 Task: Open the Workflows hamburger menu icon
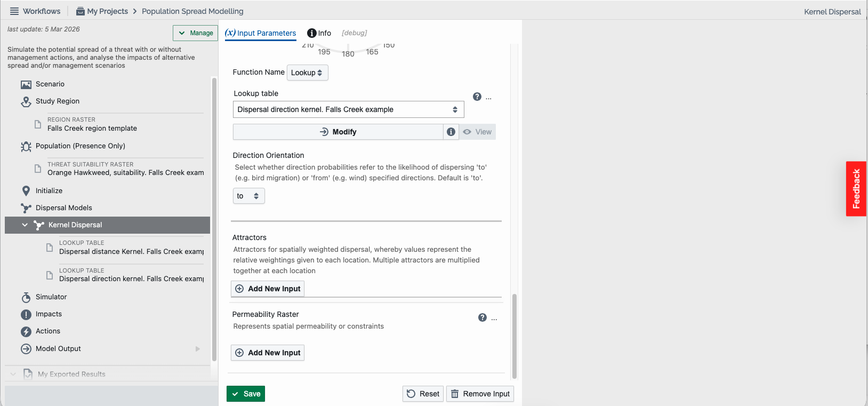click(x=14, y=11)
